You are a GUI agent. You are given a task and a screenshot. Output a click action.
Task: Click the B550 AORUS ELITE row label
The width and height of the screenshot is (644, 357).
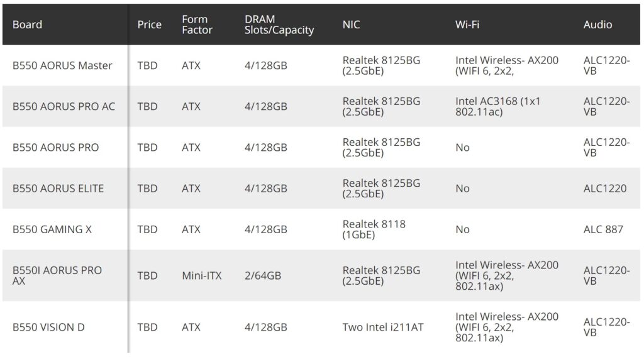tap(58, 188)
